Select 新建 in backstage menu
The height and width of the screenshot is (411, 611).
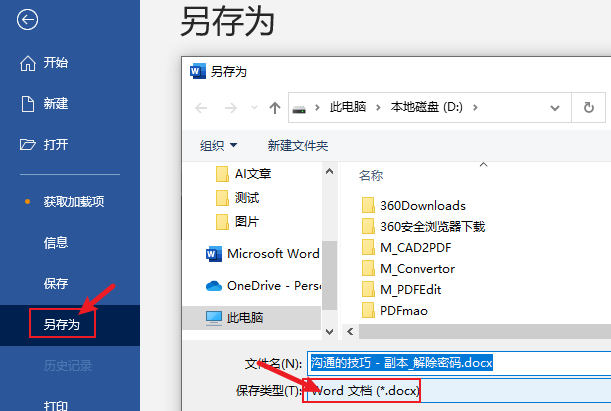point(56,104)
